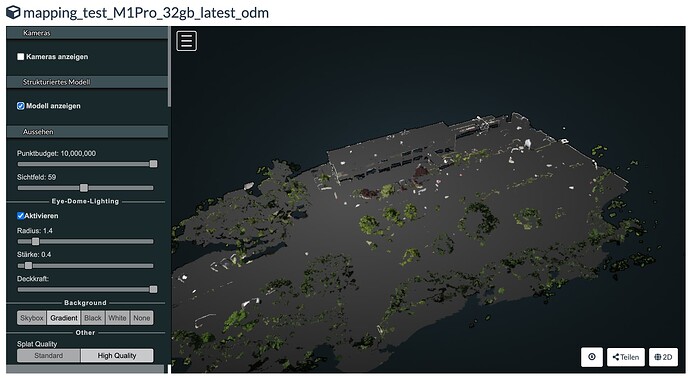Toggle the Kameras anzeigen checkbox
The width and height of the screenshot is (690, 378).
point(21,57)
